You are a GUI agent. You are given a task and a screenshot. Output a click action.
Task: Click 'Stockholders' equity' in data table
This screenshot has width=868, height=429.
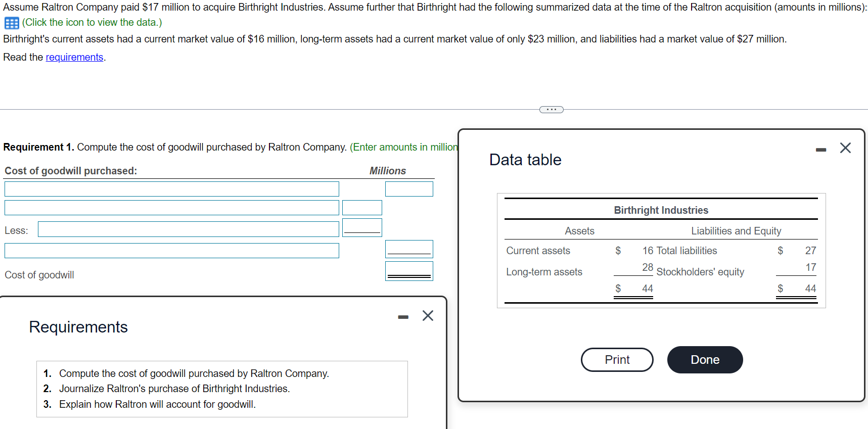tap(700, 272)
